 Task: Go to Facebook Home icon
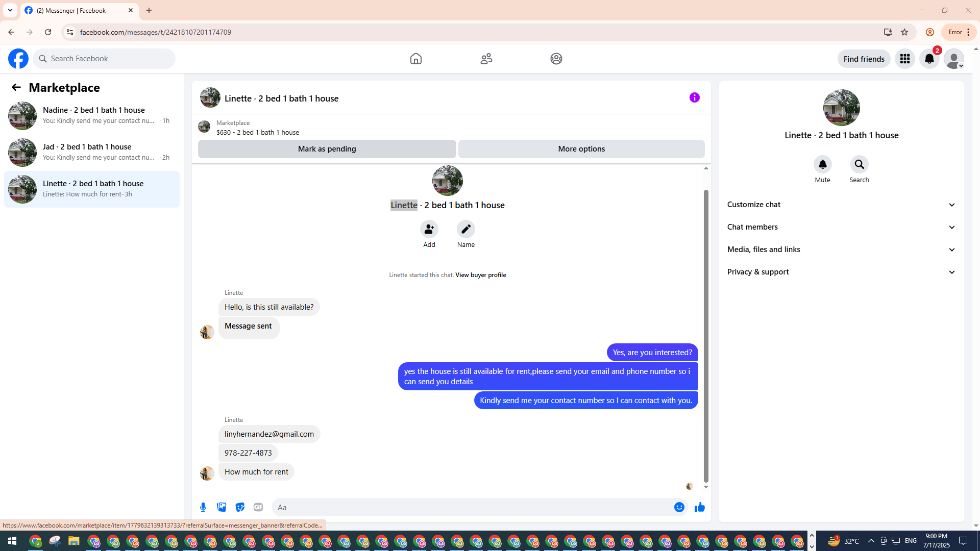tap(416, 59)
